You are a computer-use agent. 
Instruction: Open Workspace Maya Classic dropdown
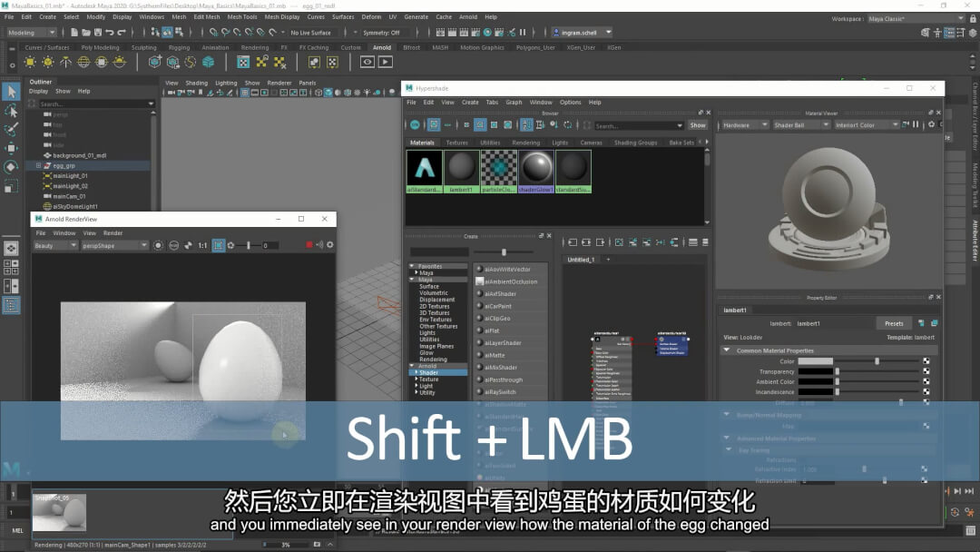916,19
